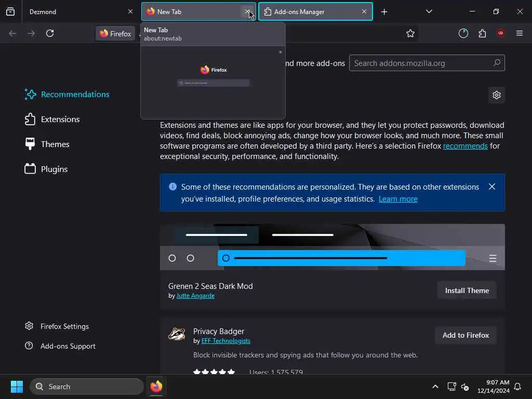Switch to the Dezmond tab
The image size is (532, 399).
(x=80, y=11)
